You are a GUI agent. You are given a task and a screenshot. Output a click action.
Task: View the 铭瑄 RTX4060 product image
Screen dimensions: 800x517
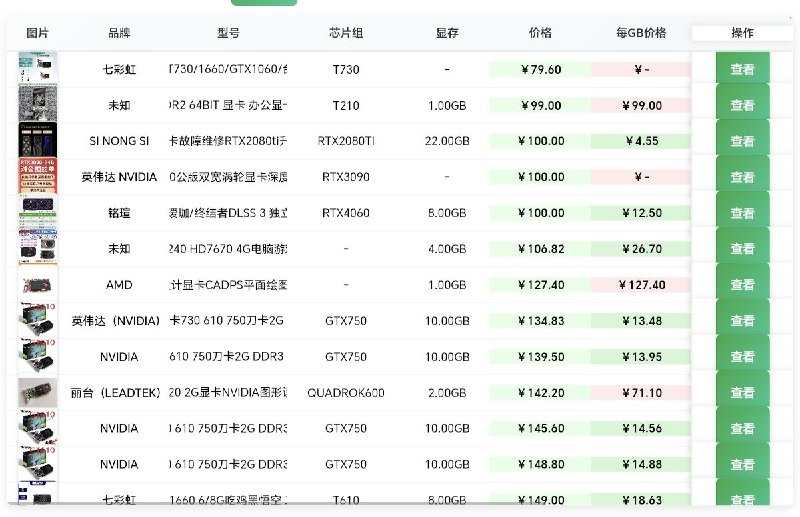[38, 212]
